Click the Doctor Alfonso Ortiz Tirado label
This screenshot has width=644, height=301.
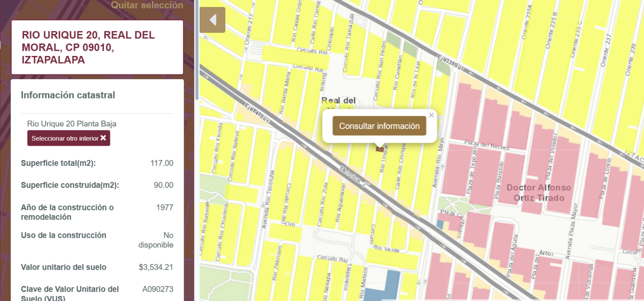539,193
